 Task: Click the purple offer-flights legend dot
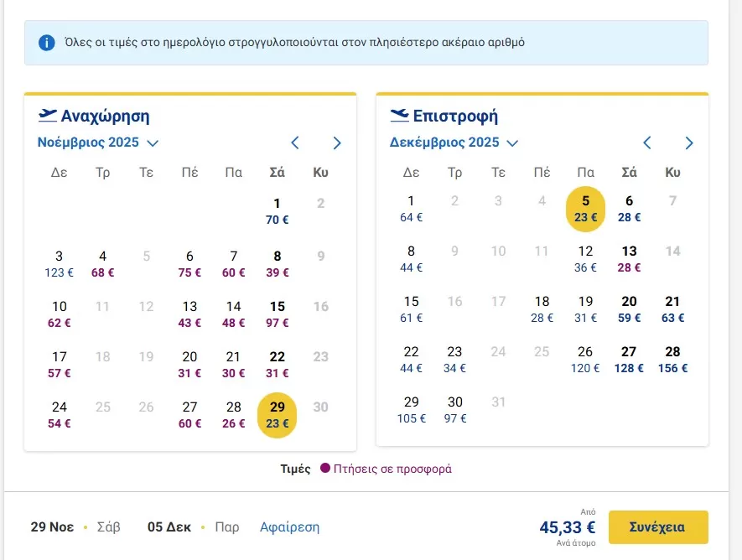click(x=326, y=469)
